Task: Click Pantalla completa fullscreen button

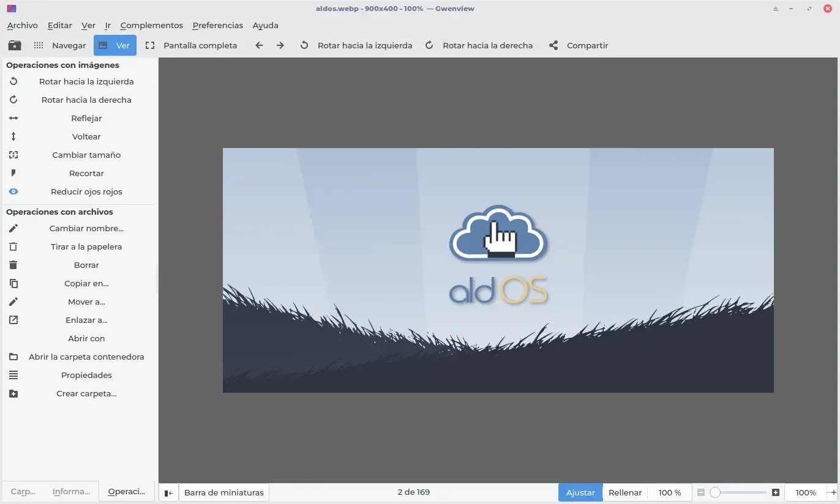Action: click(192, 45)
